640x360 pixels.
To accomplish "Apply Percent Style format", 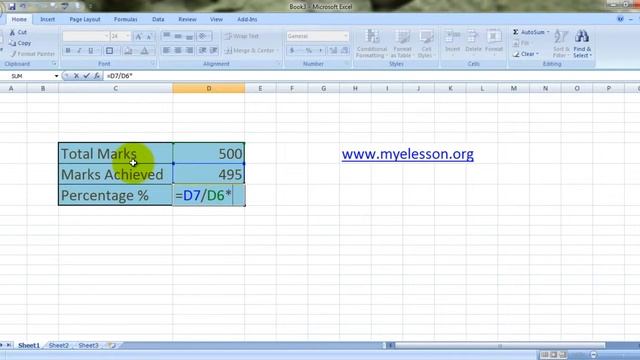I will pos(309,51).
